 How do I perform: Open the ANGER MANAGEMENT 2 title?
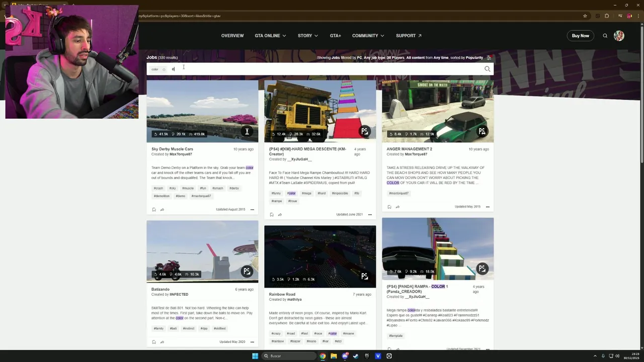[x=409, y=149]
